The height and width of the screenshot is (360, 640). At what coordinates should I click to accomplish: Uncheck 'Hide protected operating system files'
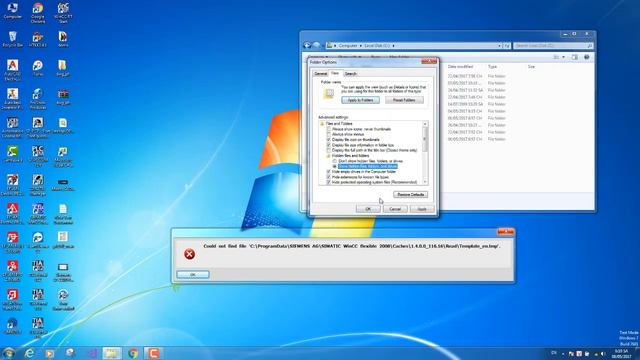[329, 182]
